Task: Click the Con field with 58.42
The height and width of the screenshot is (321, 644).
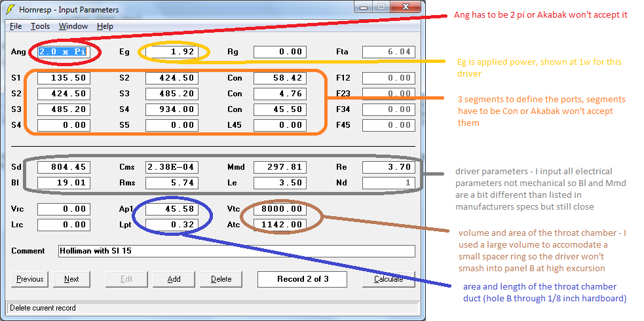Action: (280, 78)
